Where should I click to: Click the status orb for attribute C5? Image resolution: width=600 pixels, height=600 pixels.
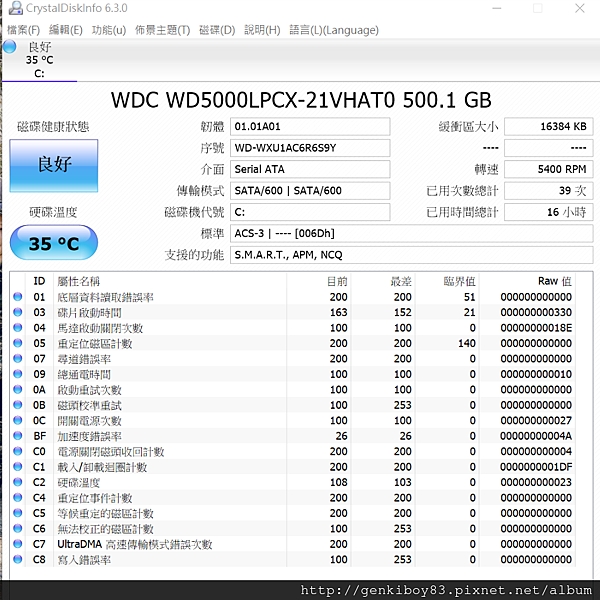pos(18,513)
